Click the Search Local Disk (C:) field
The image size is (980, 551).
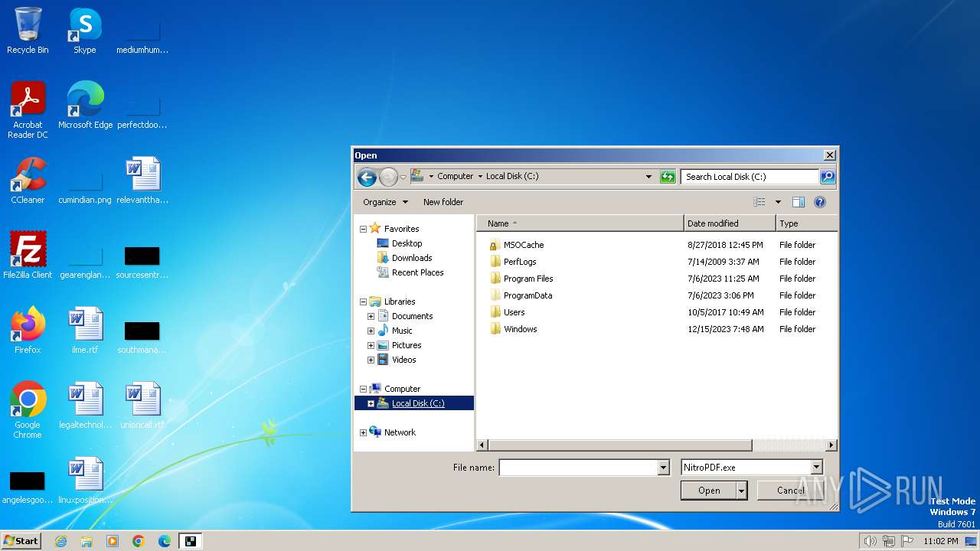click(x=750, y=177)
